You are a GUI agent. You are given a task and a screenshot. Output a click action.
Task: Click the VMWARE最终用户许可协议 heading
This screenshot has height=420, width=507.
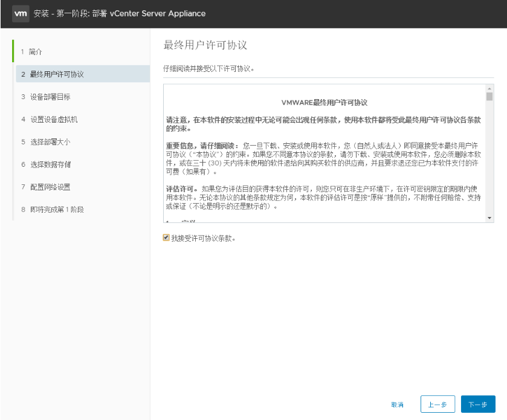coord(326,103)
